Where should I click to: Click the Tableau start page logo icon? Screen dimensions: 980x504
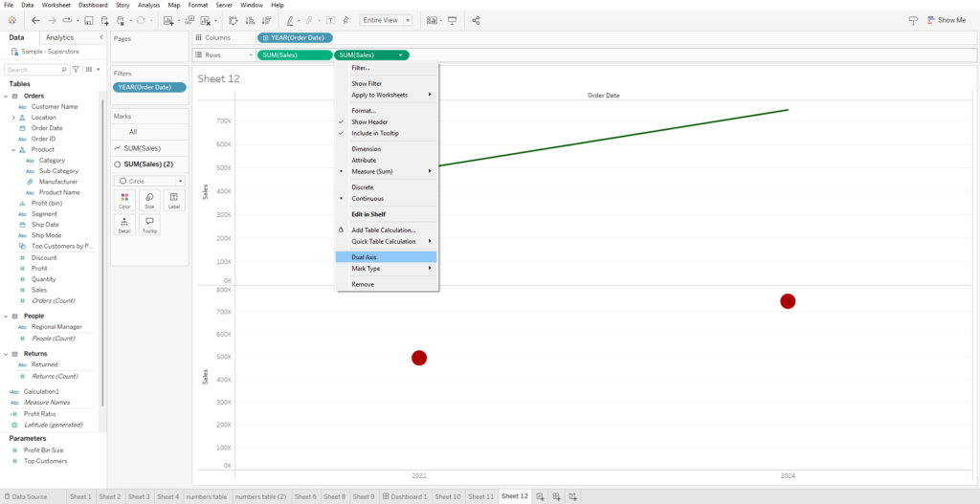[x=11, y=20]
